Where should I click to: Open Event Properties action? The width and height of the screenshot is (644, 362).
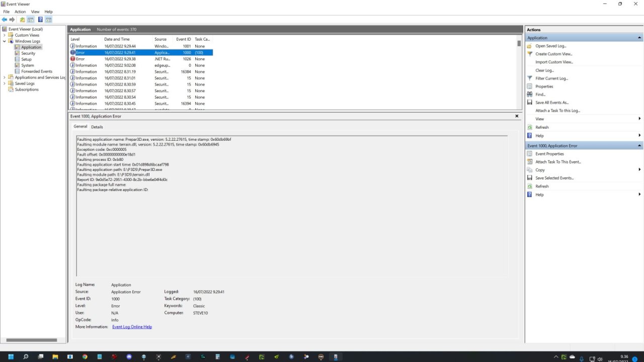coord(549,154)
